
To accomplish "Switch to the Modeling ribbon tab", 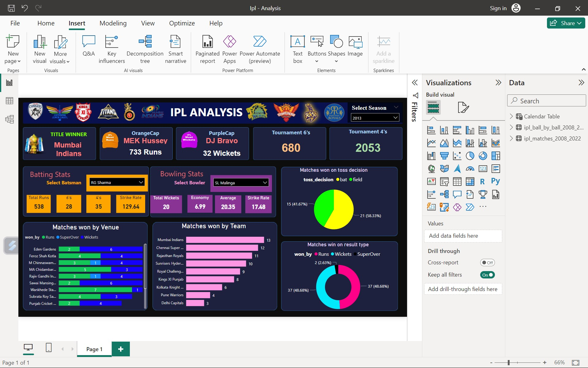I will [113, 23].
